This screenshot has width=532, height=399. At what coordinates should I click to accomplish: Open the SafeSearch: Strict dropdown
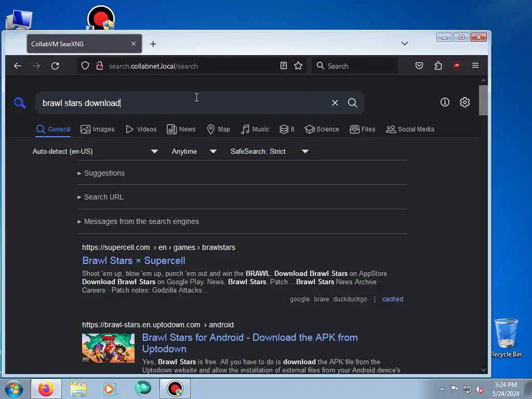(270, 151)
